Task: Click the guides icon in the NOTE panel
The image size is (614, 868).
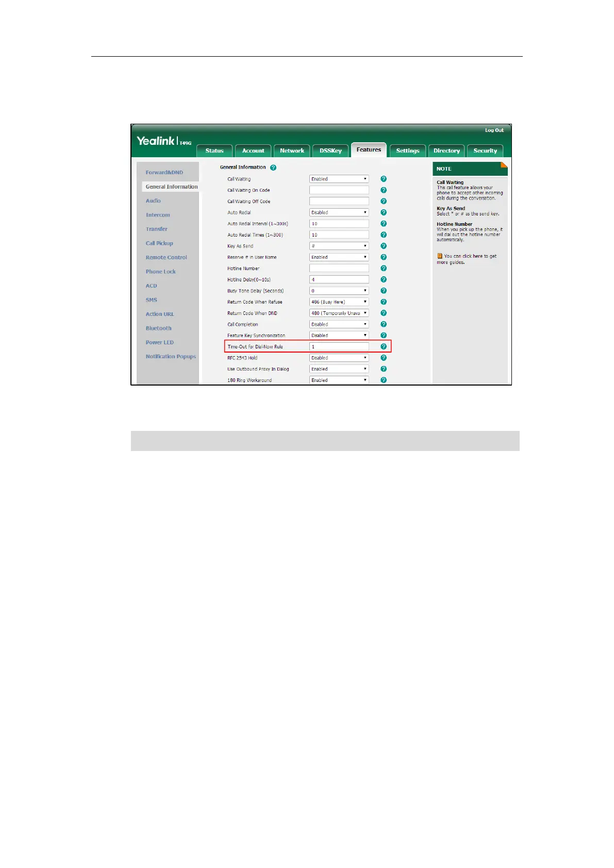Action: pos(440,256)
